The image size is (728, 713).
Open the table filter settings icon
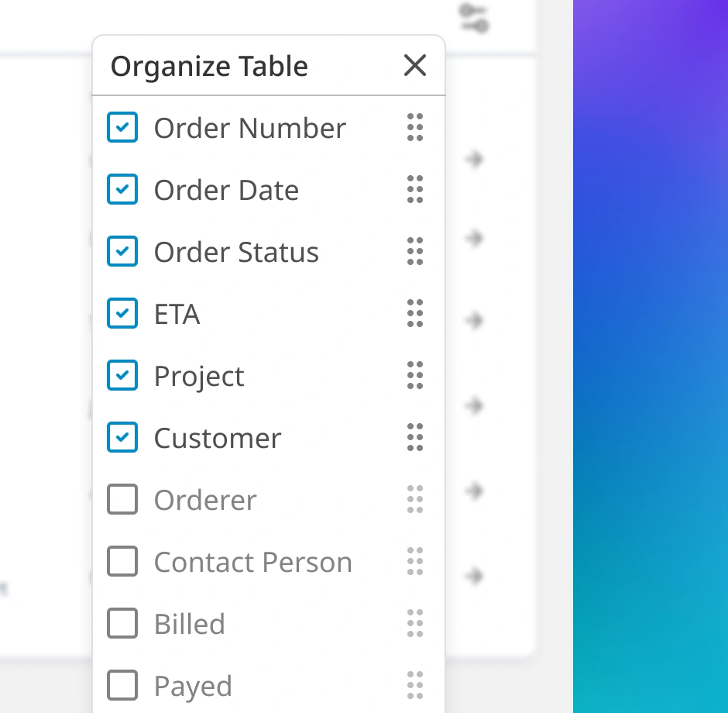(473, 18)
